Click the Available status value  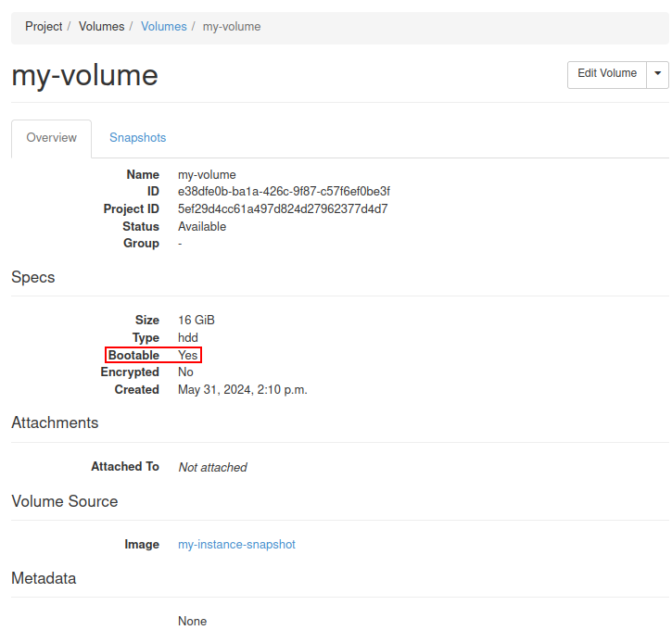point(202,227)
